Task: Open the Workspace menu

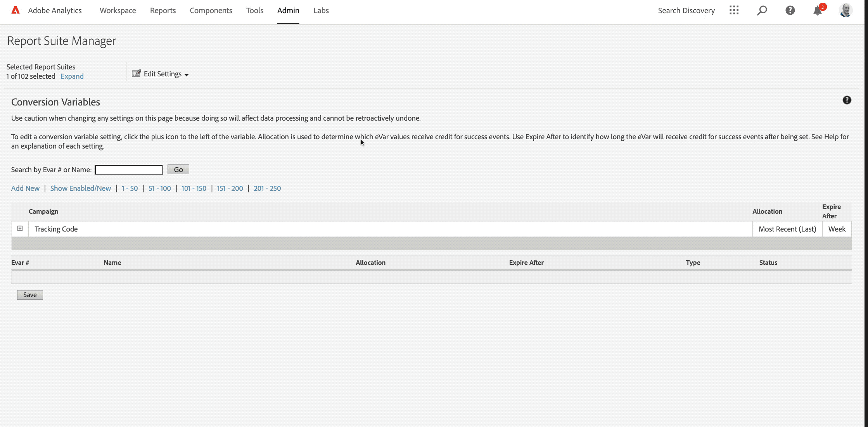Action: pos(118,10)
